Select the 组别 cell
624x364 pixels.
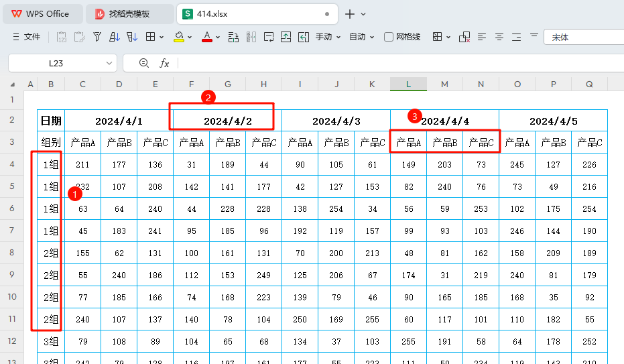pos(51,142)
